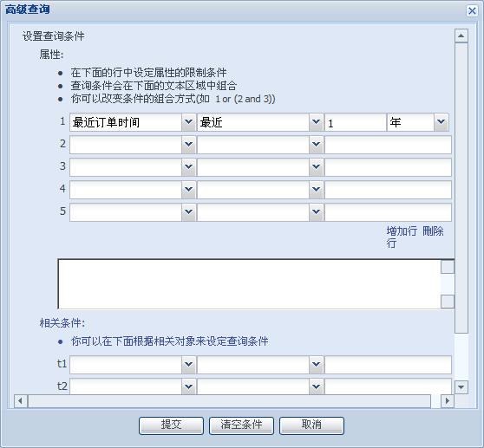Image resolution: width=484 pixels, height=448 pixels.
Task: Expand the first dropdown in row t1
Action: pyautogui.click(x=188, y=365)
